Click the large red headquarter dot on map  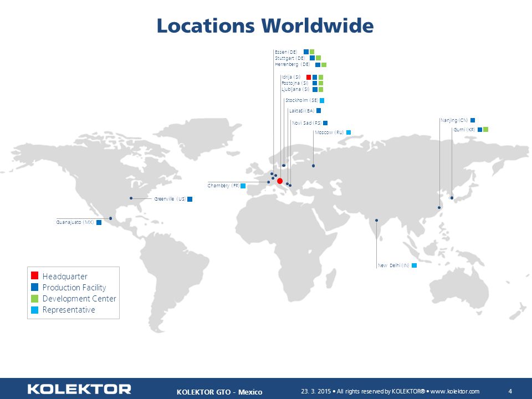(279, 181)
